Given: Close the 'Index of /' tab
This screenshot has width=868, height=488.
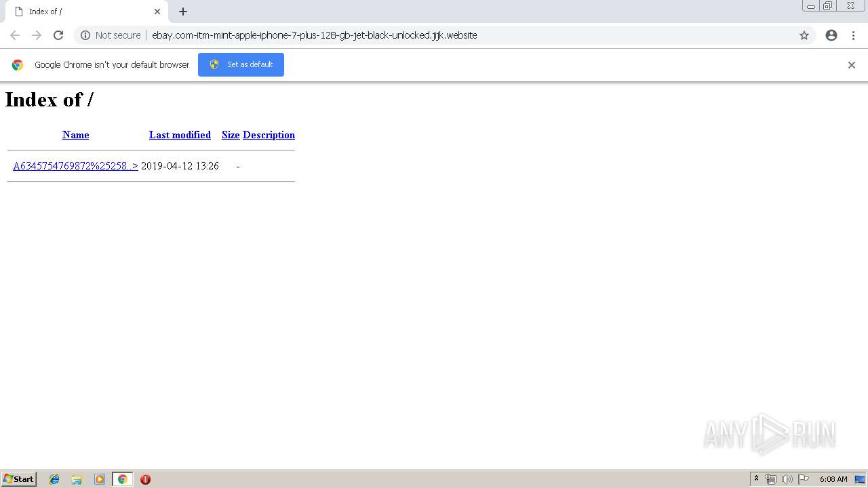Looking at the screenshot, I should (157, 12).
